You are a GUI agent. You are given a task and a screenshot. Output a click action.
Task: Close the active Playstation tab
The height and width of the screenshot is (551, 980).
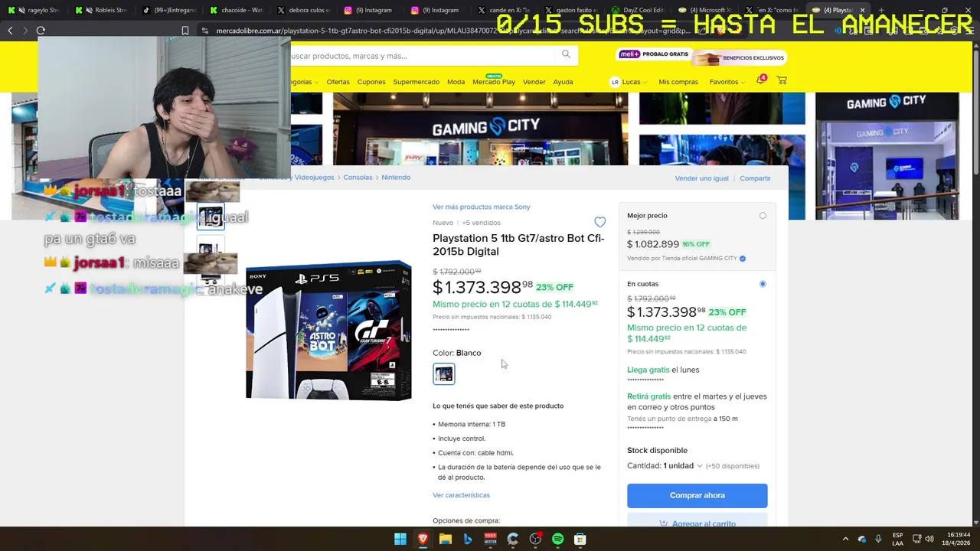point(862,10)
